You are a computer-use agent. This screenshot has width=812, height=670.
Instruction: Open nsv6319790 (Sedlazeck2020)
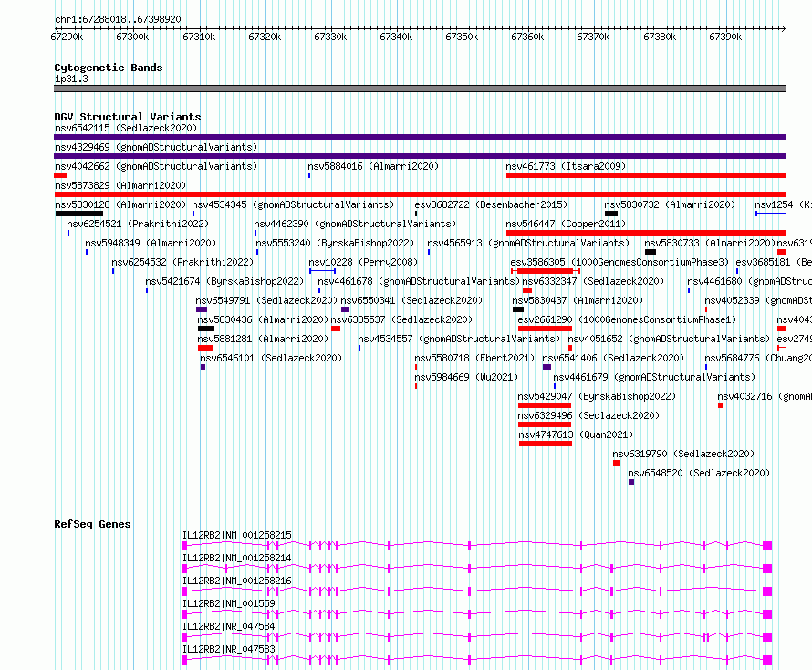click(x=683, y=454)
